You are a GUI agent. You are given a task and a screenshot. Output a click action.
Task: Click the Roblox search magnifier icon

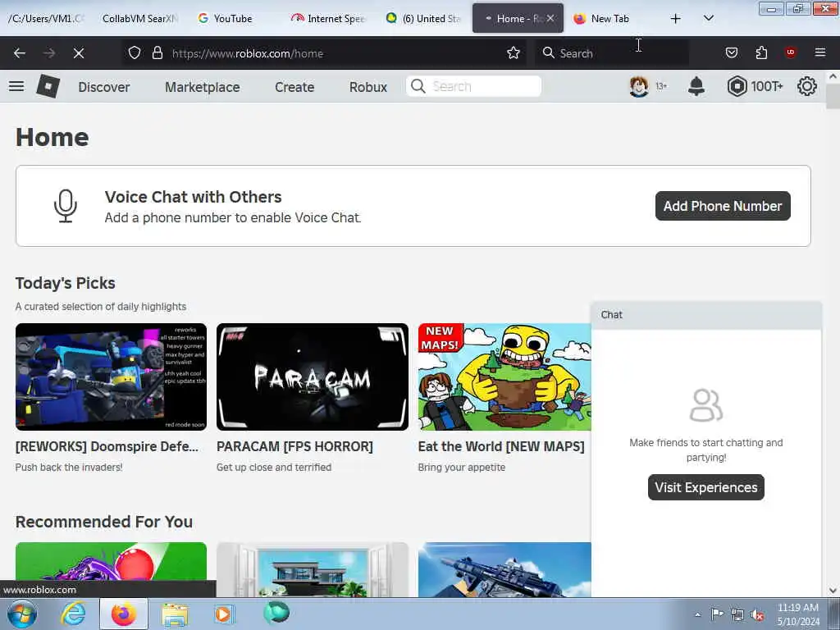point(418,86)
